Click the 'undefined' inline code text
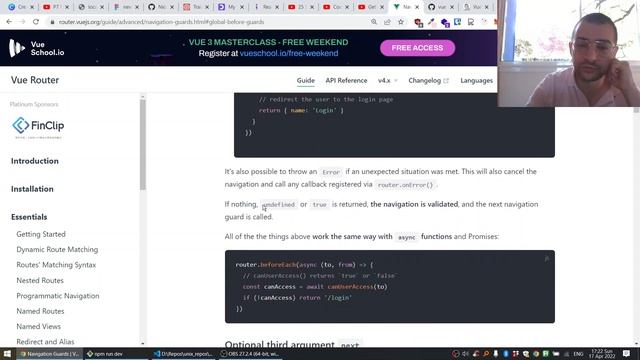This screenshot has width=640, height=360. point(278,204)
